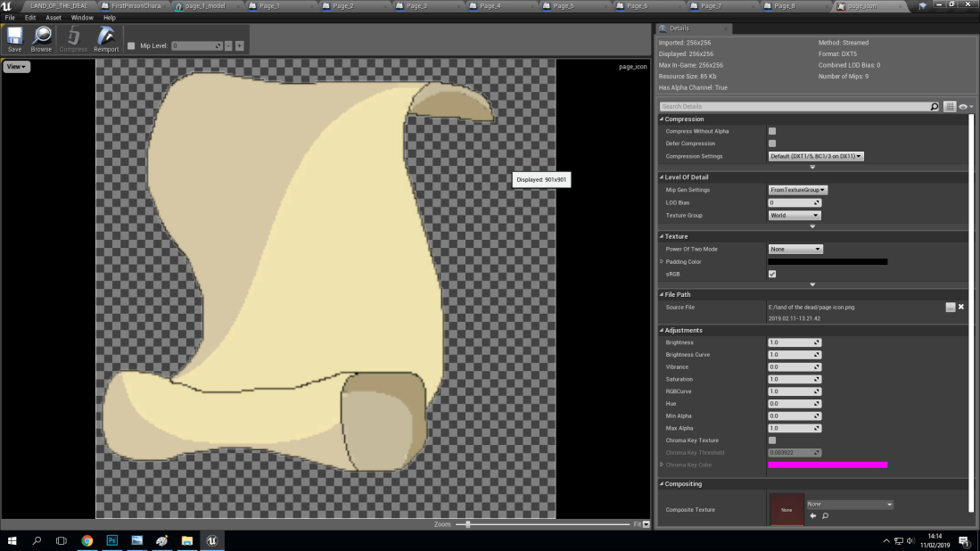Image resolution: width=980 pixels, height=551 pixels.
Task: Clear the Source File path with X button
Action: coord(961,306)
